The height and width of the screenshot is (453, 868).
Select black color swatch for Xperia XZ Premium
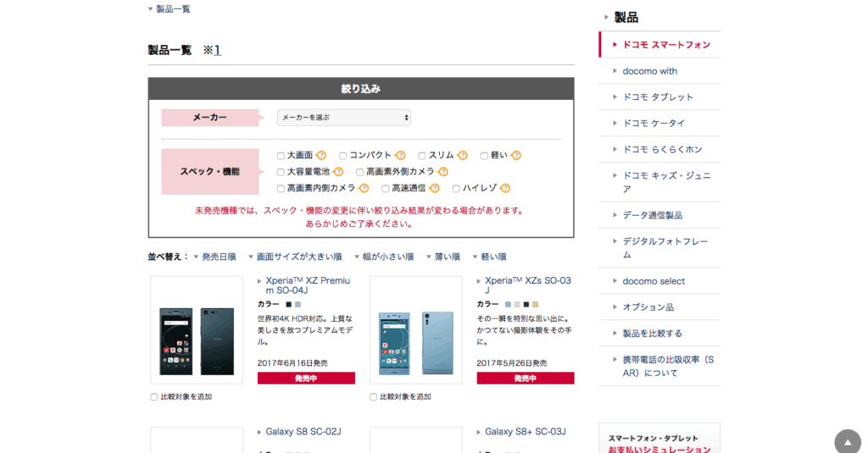pos(288,304)
